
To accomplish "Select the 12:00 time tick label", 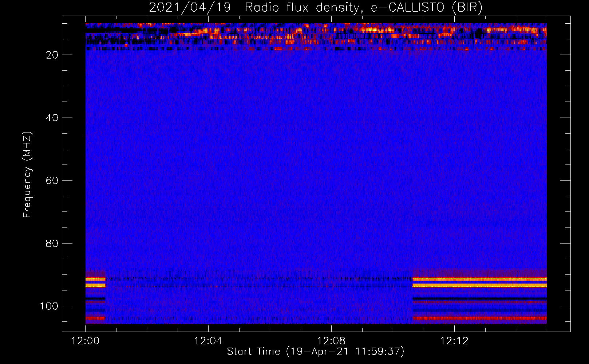I will point(85,341).
